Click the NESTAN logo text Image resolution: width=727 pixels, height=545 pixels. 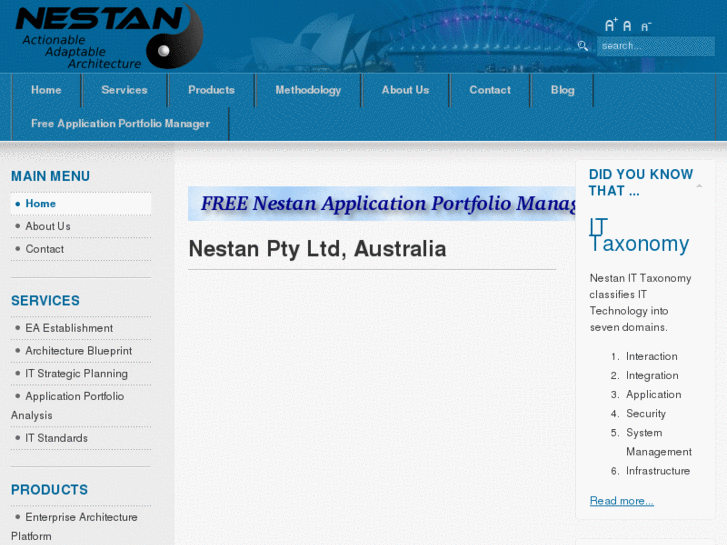click(99, 18)
